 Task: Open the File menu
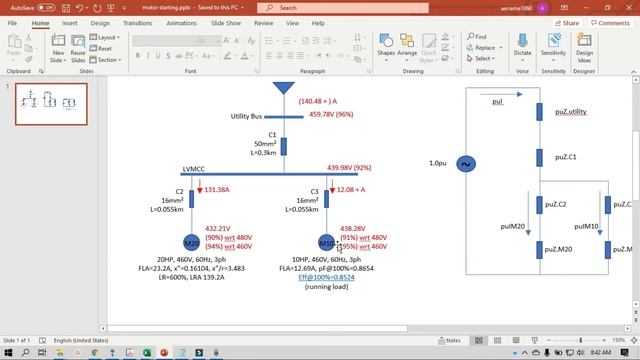[x=12, y=23]
